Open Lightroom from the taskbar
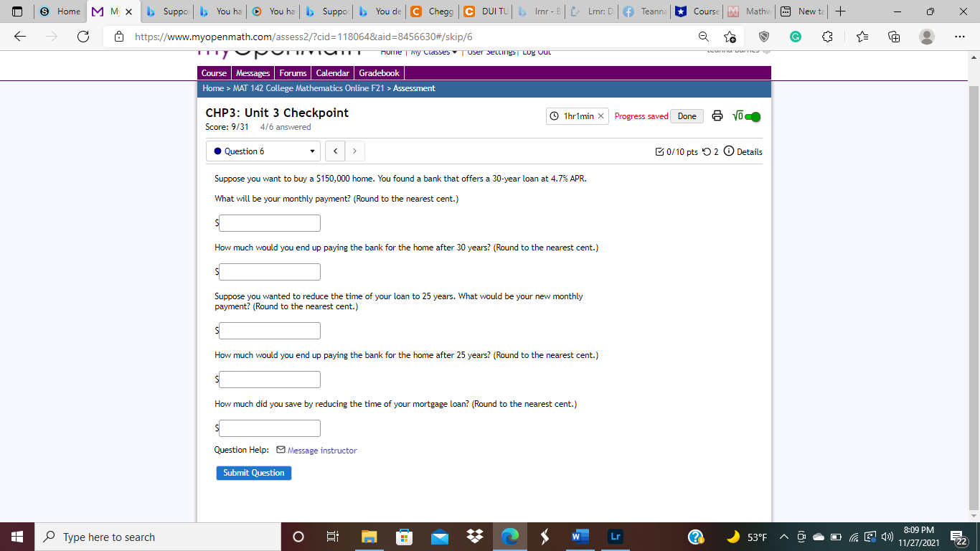980x551 pixels. (x=615, y=537)
